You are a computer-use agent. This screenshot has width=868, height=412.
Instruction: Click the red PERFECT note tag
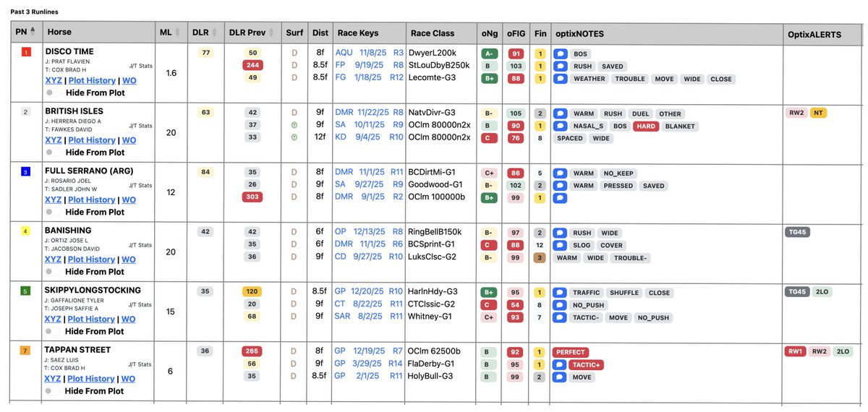(571, 353)
